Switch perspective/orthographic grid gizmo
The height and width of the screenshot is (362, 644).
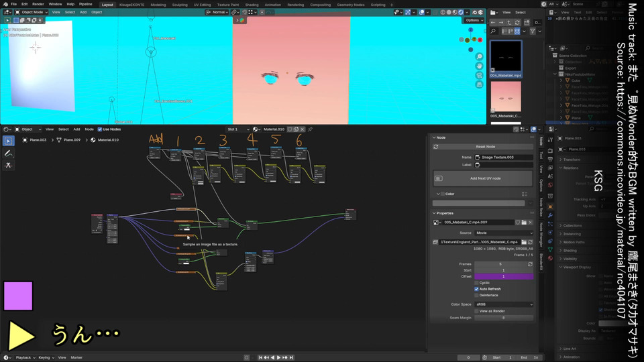(x=479, y=84)
